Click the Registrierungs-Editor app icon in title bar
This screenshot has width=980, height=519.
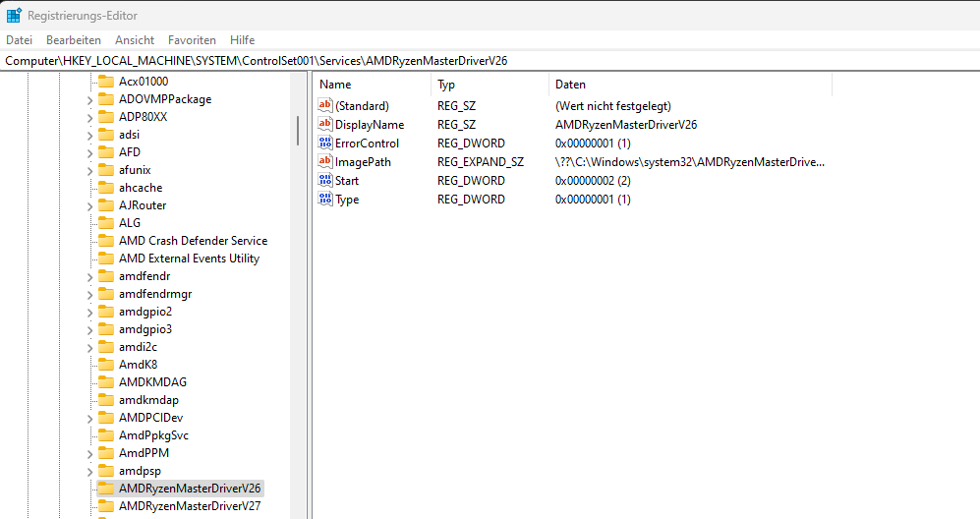click(x=14, y=15)
